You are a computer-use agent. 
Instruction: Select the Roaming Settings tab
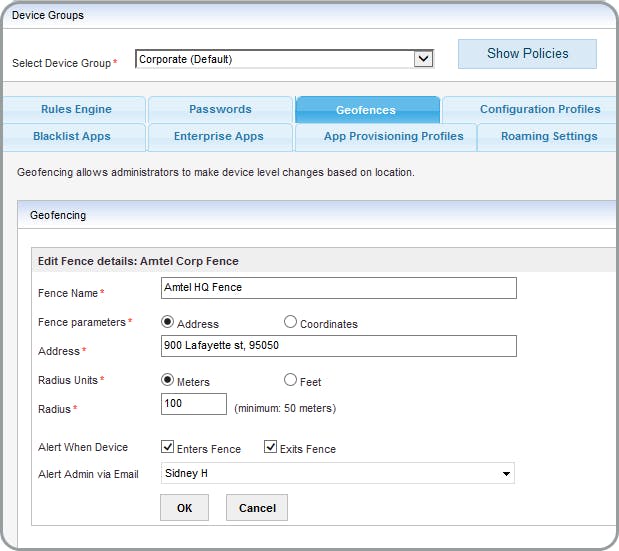(549, 137)
